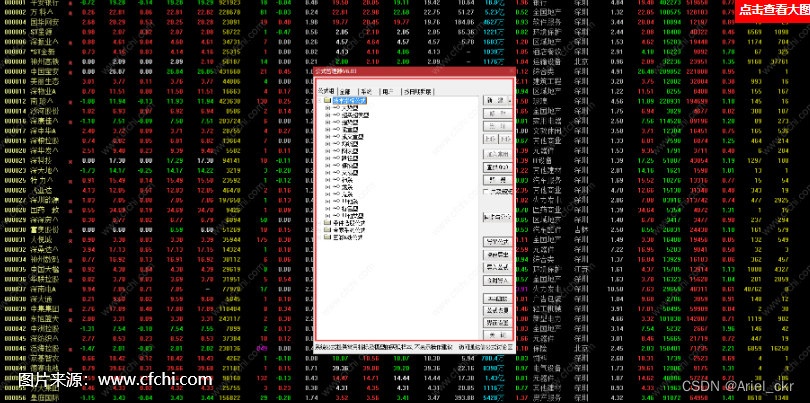The height and width of the screenshot is (403, 810).
Task: Click the R margin marker in 深科技 row
Action: (70, 161)
